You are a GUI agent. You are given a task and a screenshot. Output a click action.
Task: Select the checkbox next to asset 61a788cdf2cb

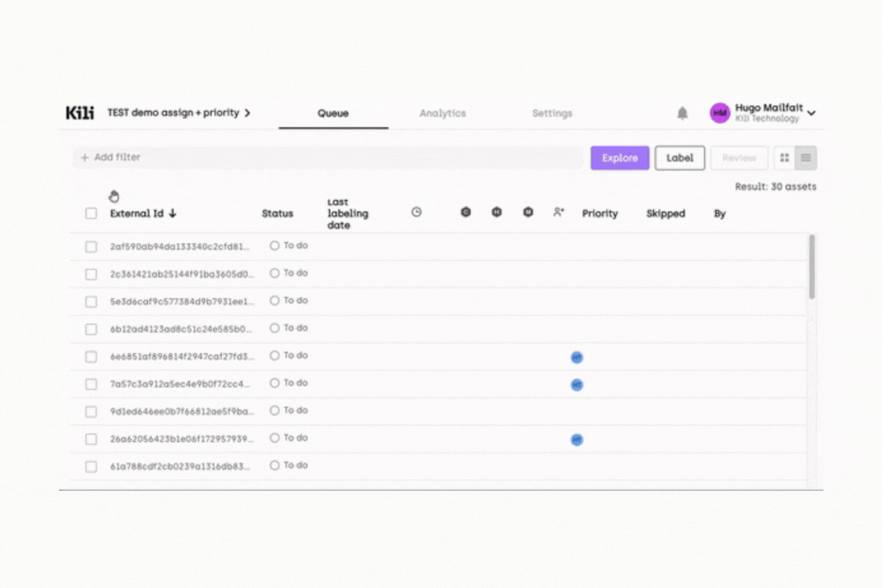coord(91,465)
